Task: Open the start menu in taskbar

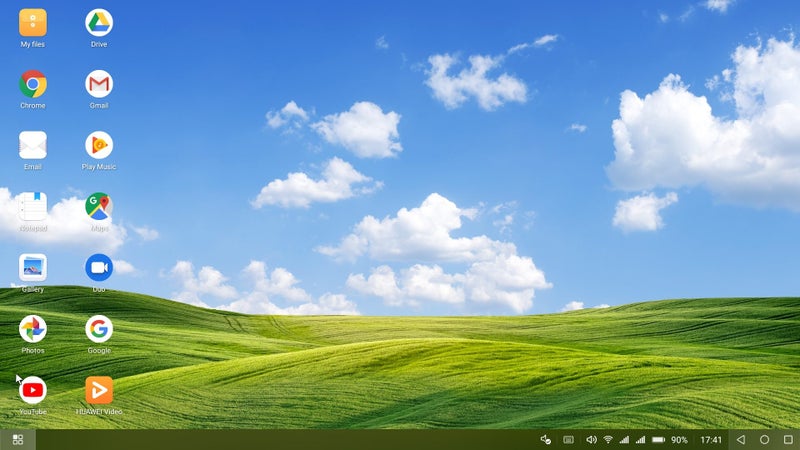Action: [17, 439]
